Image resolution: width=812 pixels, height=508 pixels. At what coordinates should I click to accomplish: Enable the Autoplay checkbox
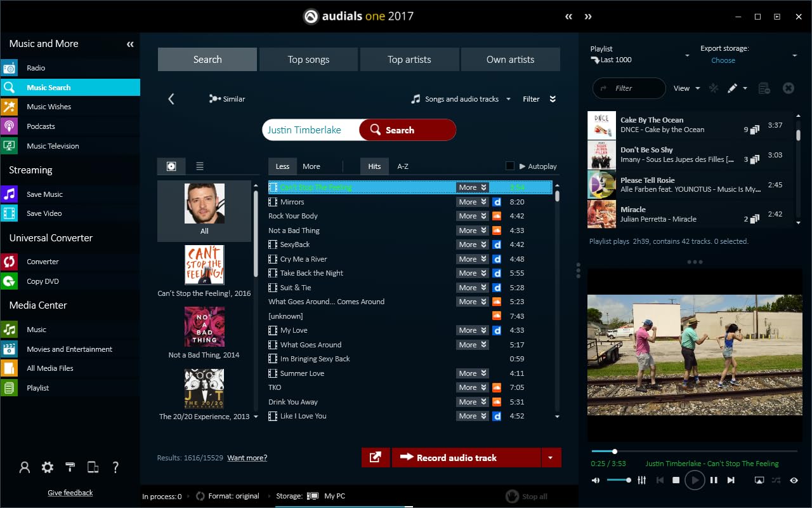click(509, 166)
